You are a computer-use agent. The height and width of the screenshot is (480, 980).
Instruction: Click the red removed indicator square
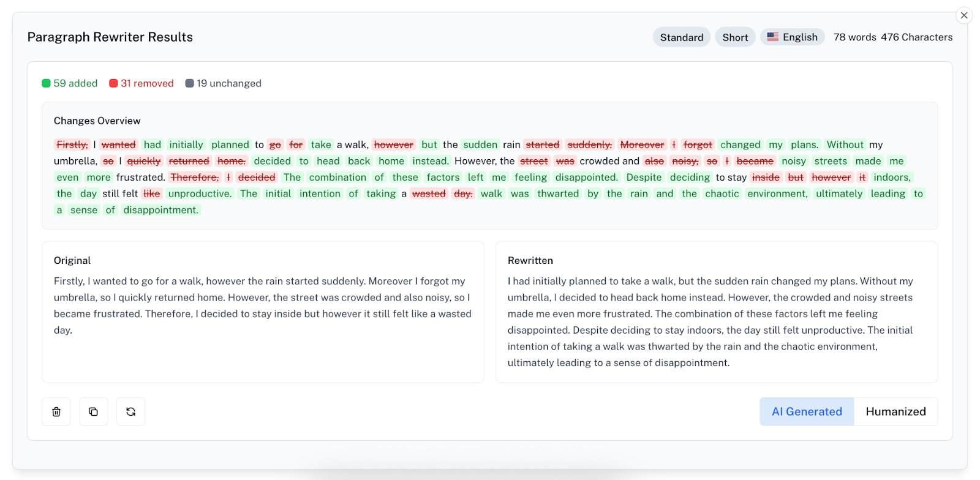113,83
